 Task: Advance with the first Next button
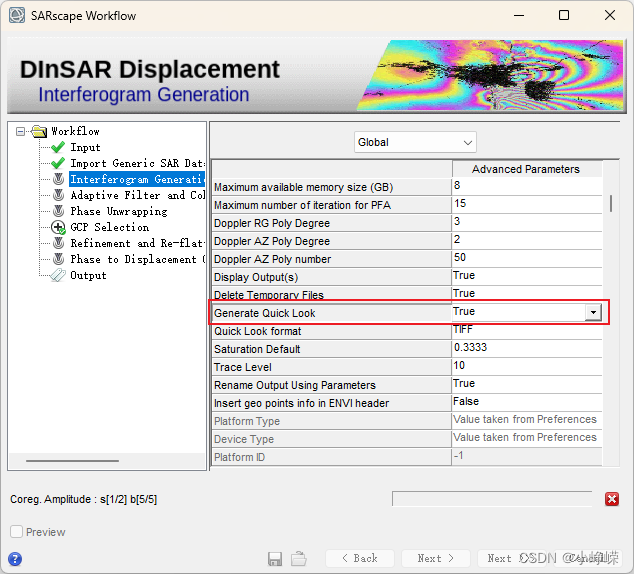(436, 558)
